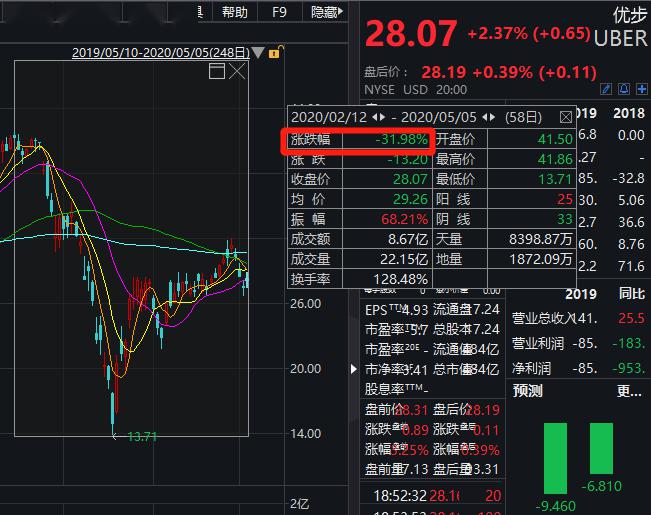The width and height of the screenshot is (651, 515).
Task: Click the 收盘价 28.07 cell
Action: [x=360, y=179]
